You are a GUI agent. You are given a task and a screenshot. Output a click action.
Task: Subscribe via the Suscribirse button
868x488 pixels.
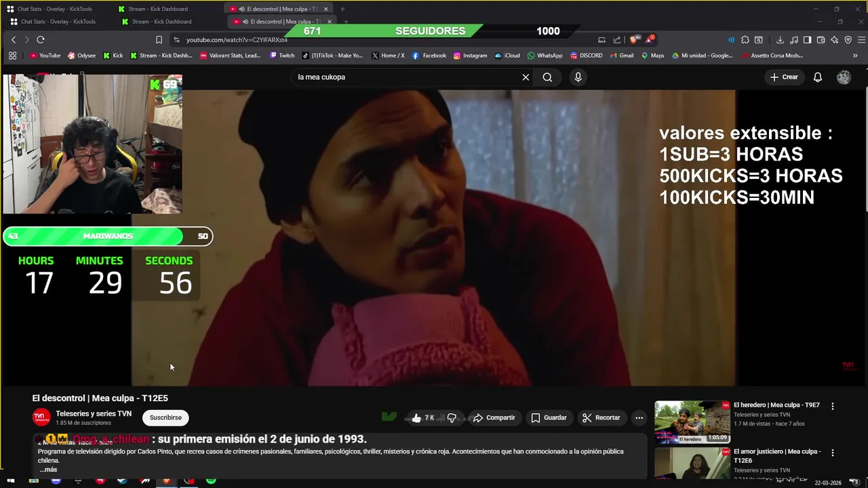tap(165, 418)
